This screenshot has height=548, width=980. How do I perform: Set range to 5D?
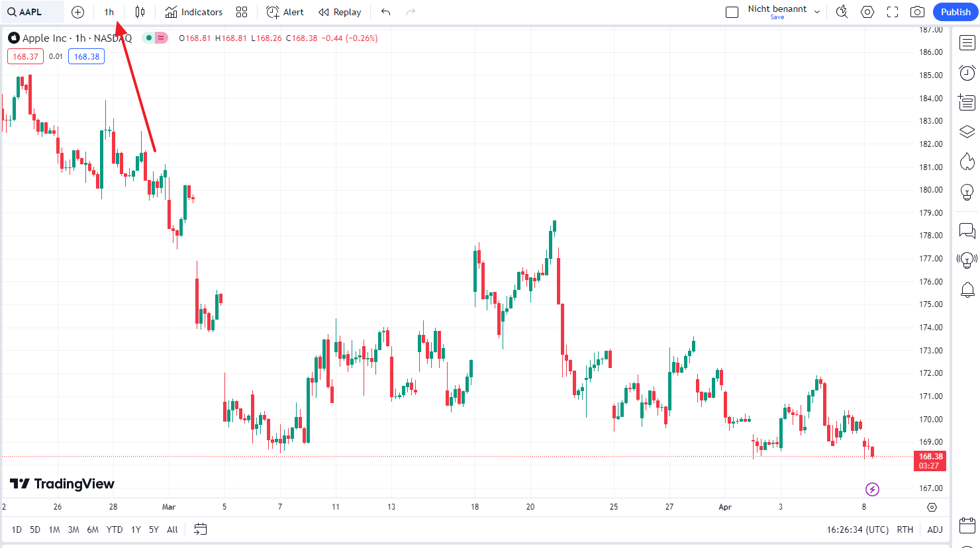click(35, 529)
